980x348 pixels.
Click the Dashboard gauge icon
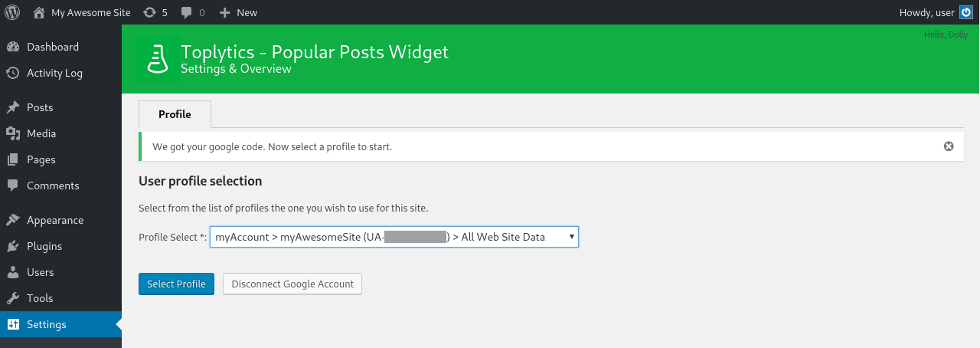click(x=13, y=47)
